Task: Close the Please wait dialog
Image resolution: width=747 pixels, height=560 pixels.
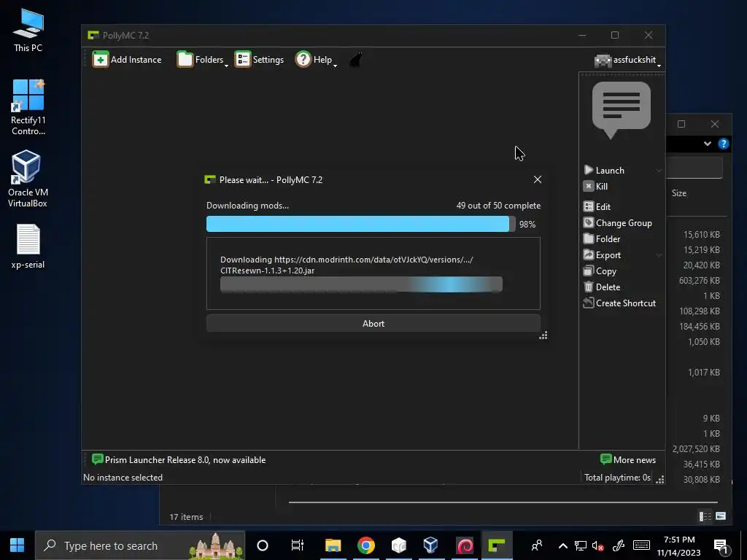Action: click(538, 179)
